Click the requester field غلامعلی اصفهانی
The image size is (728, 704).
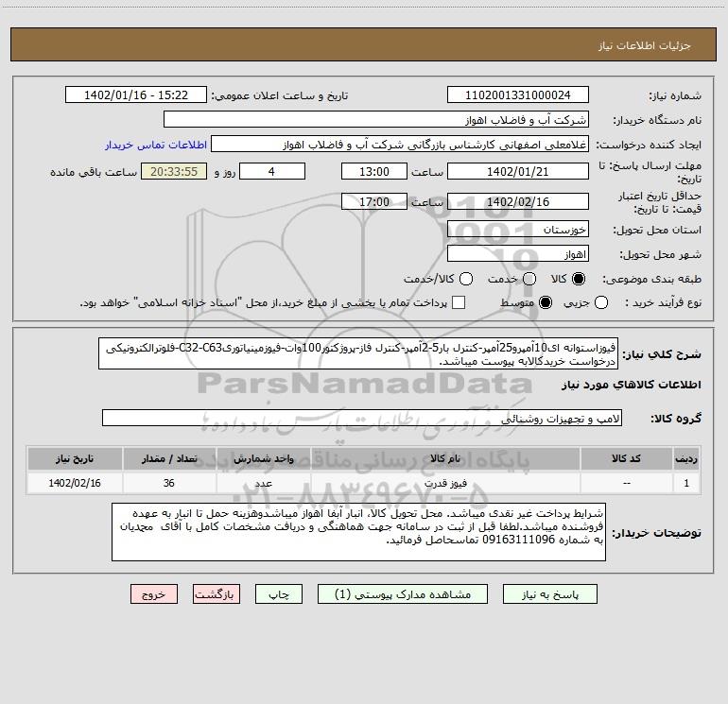[x=400, y=145]
